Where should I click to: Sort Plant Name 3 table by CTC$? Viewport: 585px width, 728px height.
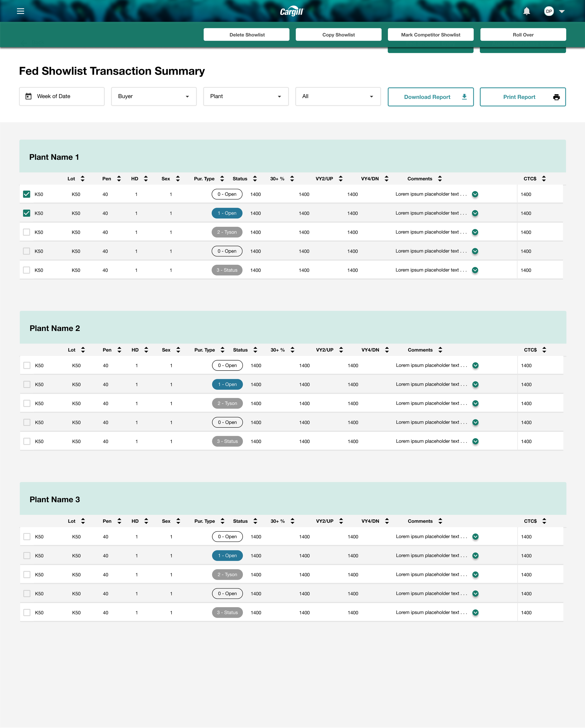[544, 521]
